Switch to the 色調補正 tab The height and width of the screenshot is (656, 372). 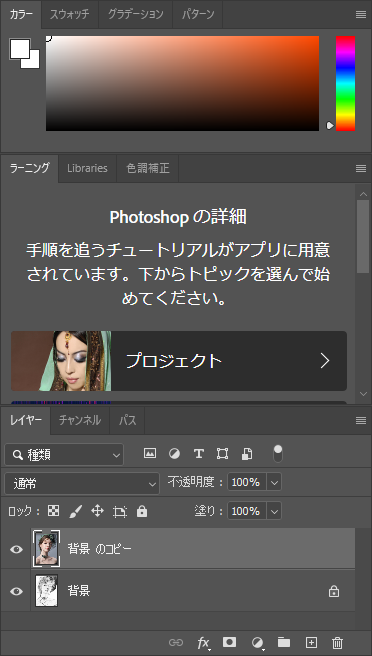click(x=148, y=168)
